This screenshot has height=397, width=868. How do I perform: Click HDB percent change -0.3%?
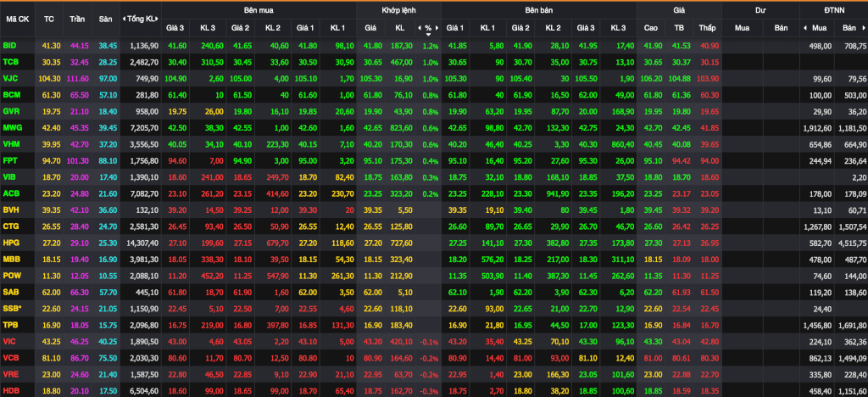429,391
